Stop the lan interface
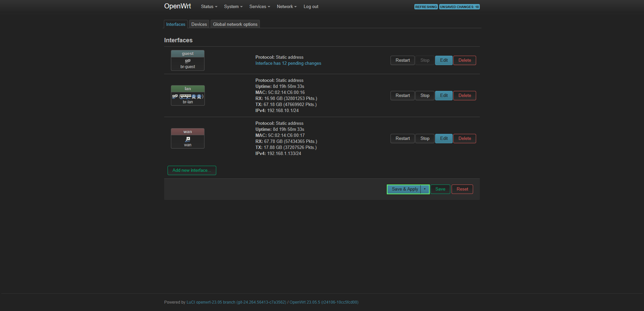The width and height of the screenshot is (644, 311). (425, 96)
